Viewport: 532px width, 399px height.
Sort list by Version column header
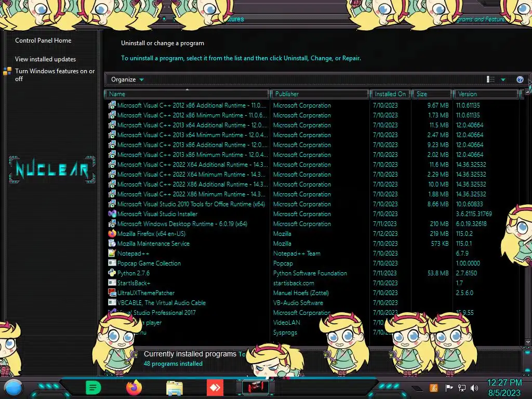[486, 94]
